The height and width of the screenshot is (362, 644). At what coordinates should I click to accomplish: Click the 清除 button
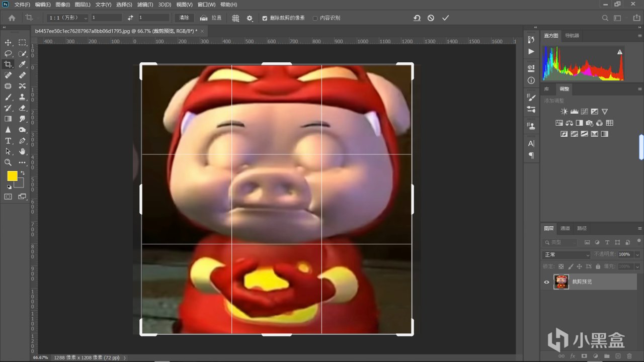tap(185, 18)
